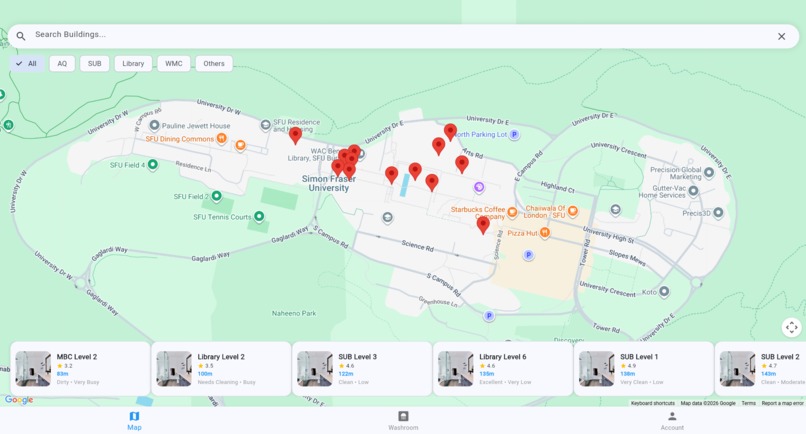Screen dimensions: 806x434
Task: Open the Washroom tab icon
Action: pos(404,416)
